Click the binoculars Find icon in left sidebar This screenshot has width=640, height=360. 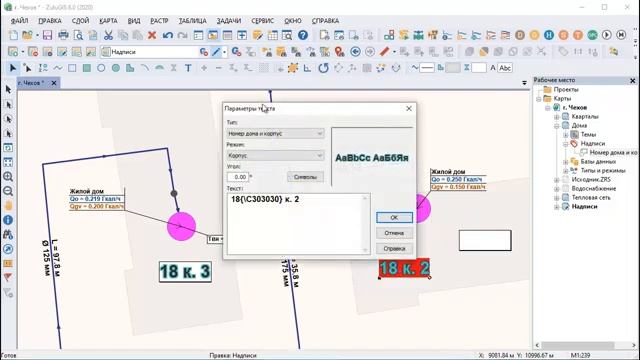point(8,235)
